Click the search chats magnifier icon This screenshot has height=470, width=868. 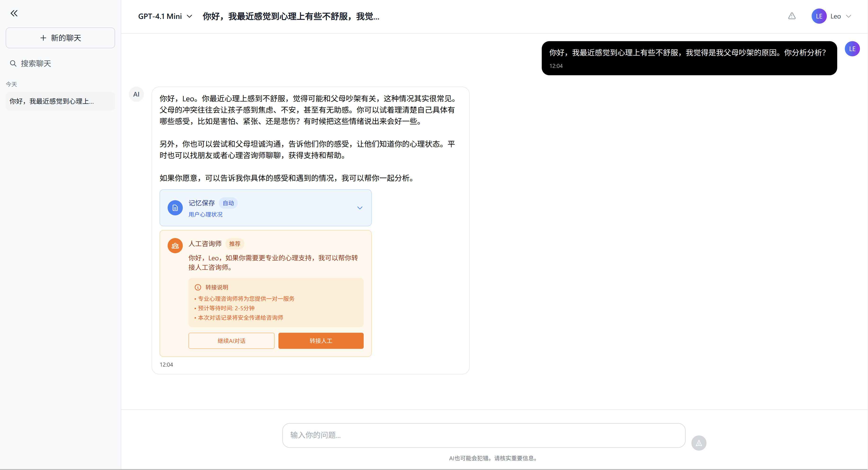tap(13, 63)
